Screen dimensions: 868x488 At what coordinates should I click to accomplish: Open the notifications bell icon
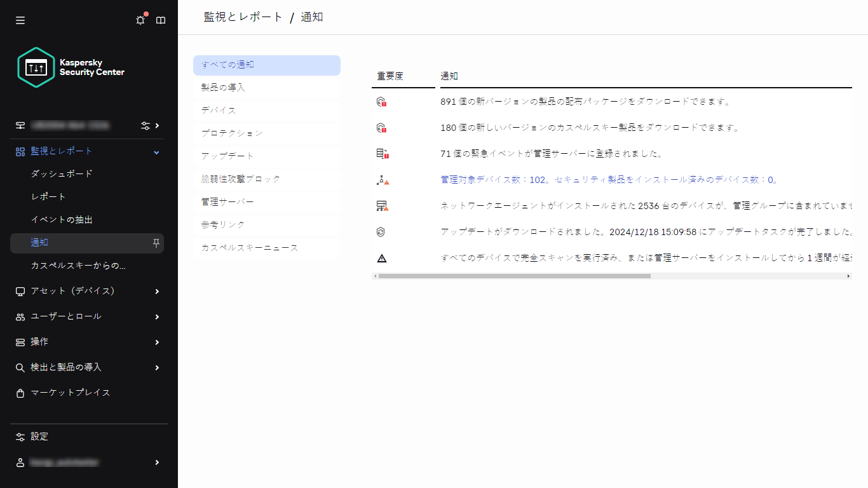pyautogui.click(x=140, y=20)
